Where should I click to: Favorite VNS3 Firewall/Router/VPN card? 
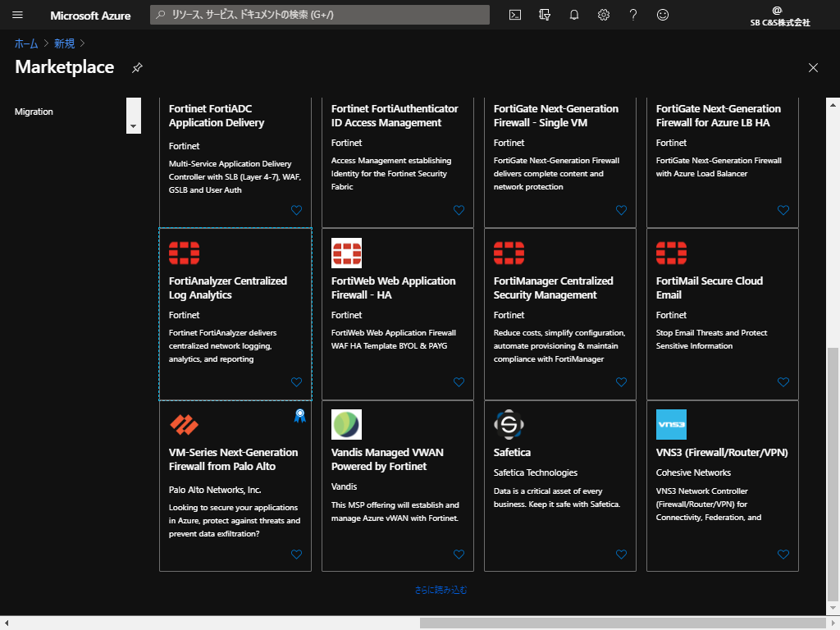click(783, 555)
